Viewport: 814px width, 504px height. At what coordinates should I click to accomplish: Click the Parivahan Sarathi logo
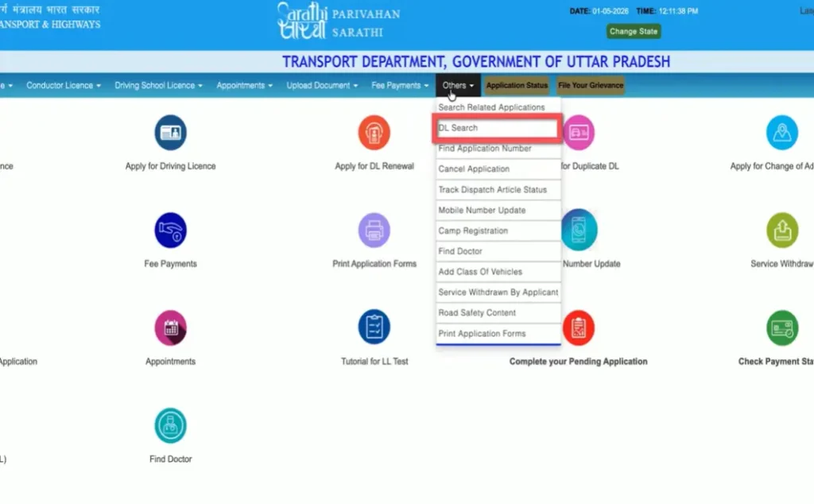(x=339, y=21)
